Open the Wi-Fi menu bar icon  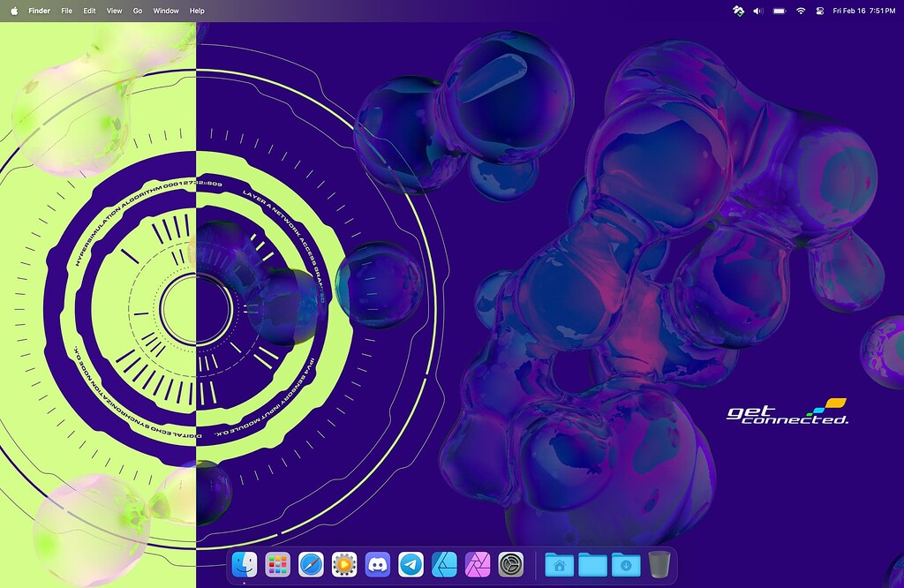pos(800,11)
